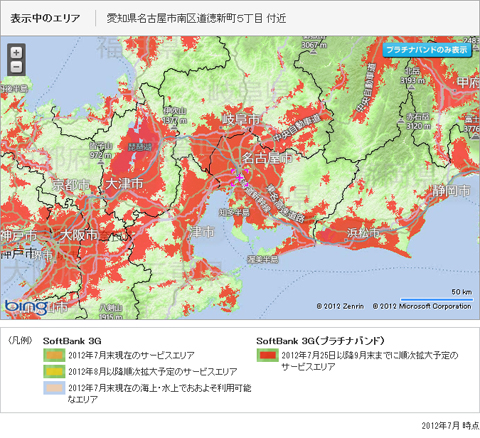This screenshot has height=438, width=480.
Task: Toggle プラチナバンドのみ表示 button
Action: pos(427,50)
